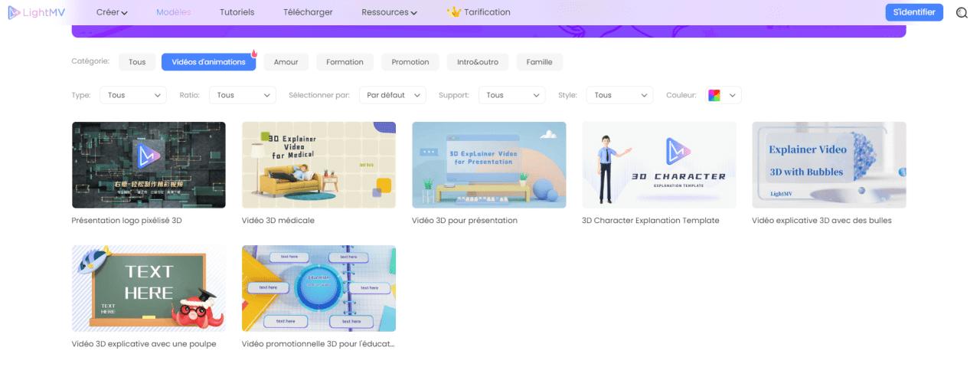Open the multicolor Couleur swatch
The width and height of the screenshot is (980, 377).
(x=714, y=95)
